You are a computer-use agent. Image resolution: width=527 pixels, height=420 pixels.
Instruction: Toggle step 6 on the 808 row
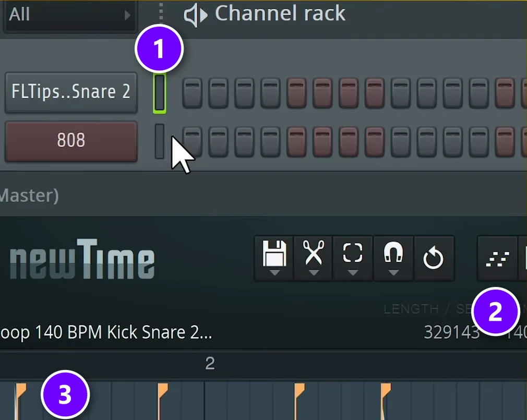pyautogui.click(x=322, y=142)
